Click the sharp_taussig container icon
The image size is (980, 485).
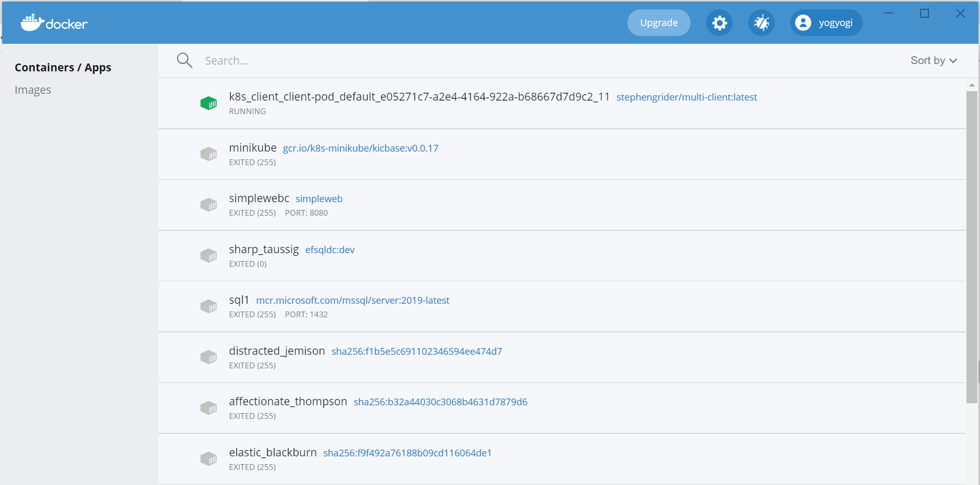208,256
